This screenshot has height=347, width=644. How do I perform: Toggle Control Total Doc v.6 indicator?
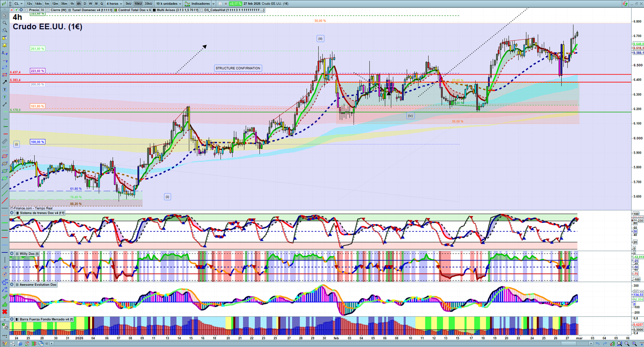click(116, 10)
